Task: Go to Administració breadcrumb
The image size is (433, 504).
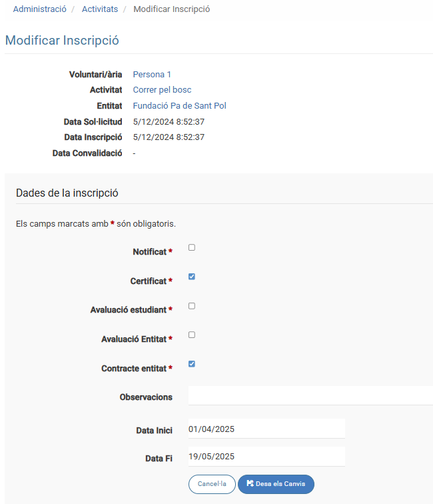Action: (x=39, y=9)
